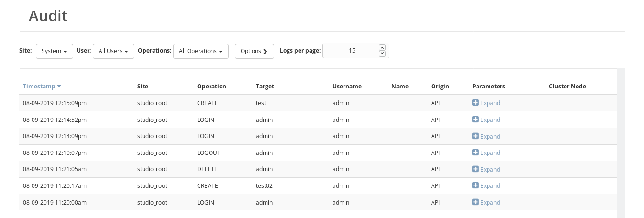
Task: Expand parameters for the 12:14:09pm LOGIN row
Action: point(486,136)
